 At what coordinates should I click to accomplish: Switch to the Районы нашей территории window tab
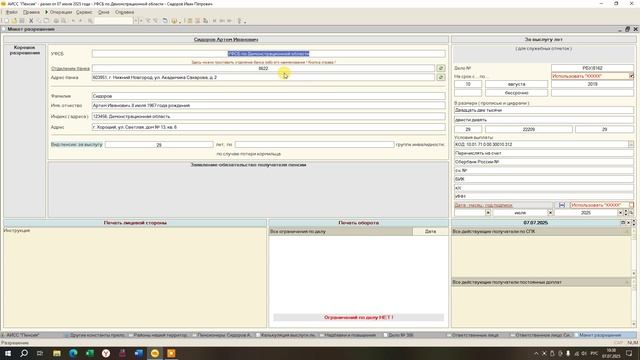tap(160, 335)
